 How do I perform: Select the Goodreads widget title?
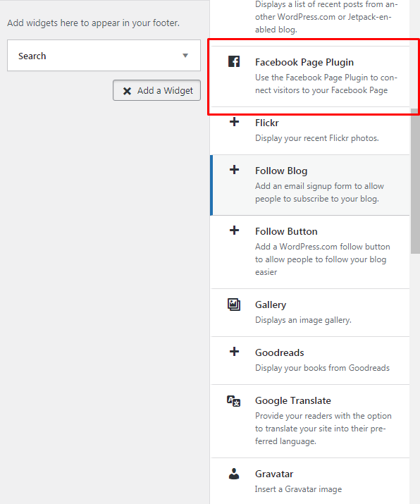[x=280, y=352]
